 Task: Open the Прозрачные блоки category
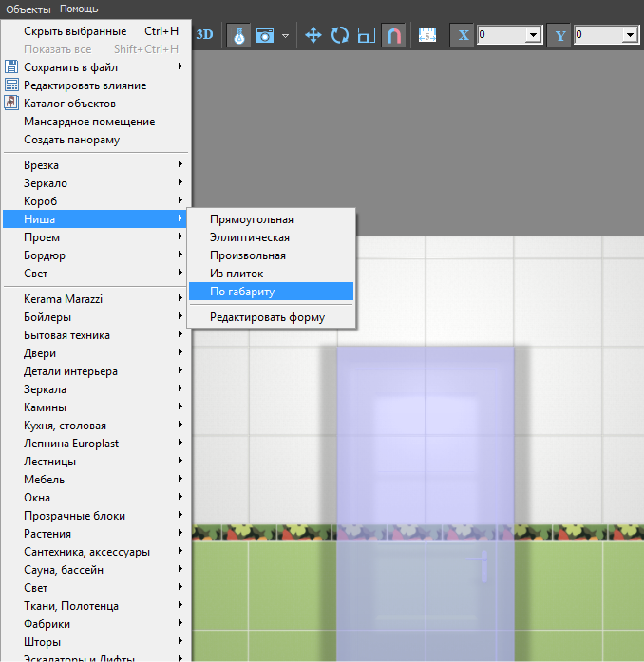click(x=97, y=516)
